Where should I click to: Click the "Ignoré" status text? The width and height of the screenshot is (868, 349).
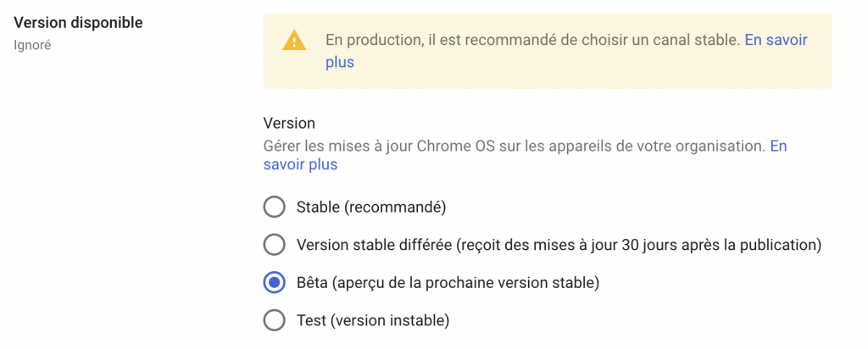[32, 45]
